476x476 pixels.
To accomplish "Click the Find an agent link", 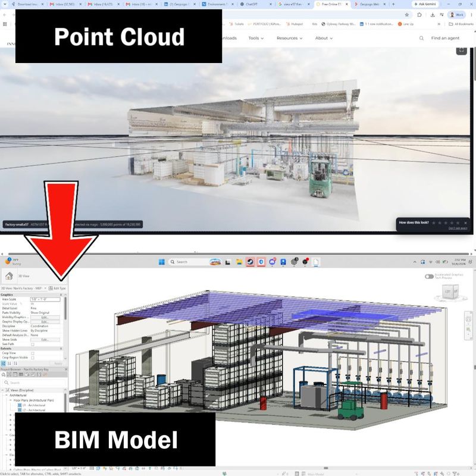I will (x=445, y=38).
